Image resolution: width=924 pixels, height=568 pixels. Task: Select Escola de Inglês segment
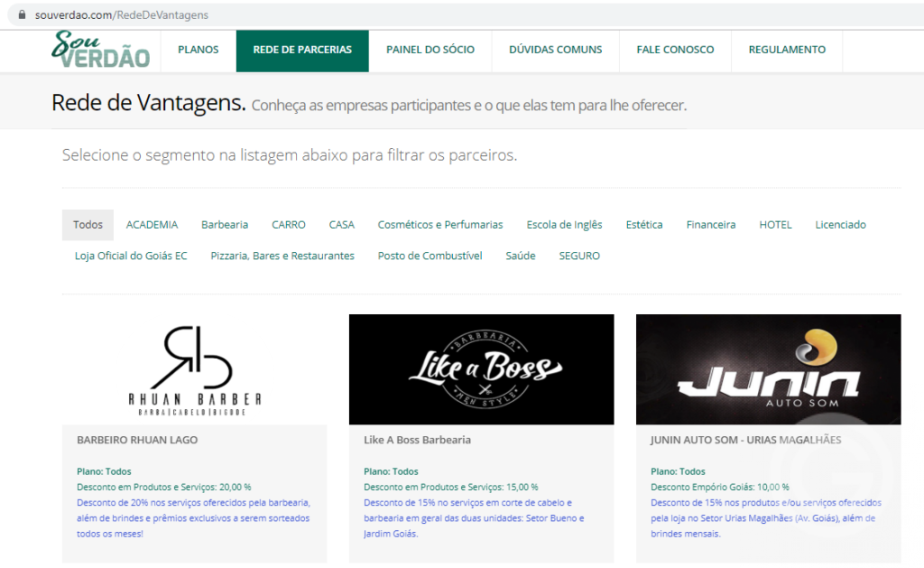tap(565, 225)
